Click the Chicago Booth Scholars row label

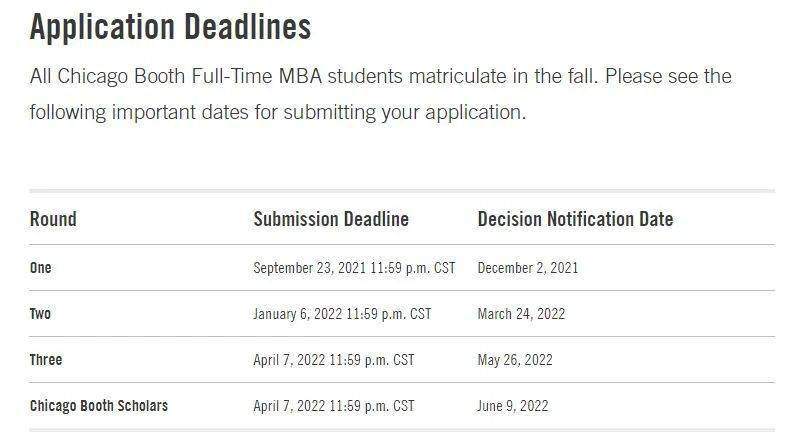click(99, 406)
